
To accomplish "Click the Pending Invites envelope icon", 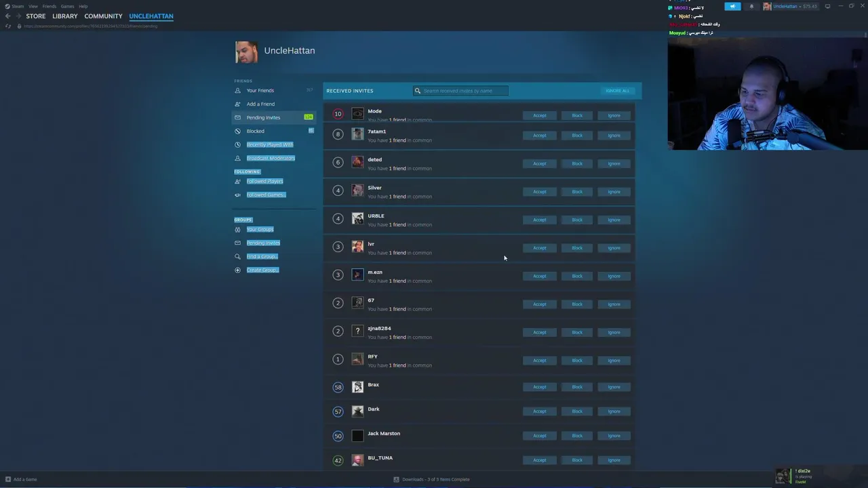I will tap(237, 117).
